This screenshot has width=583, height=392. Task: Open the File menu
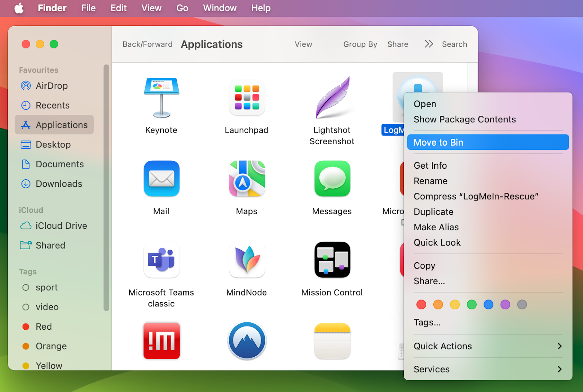coord(89,8)
